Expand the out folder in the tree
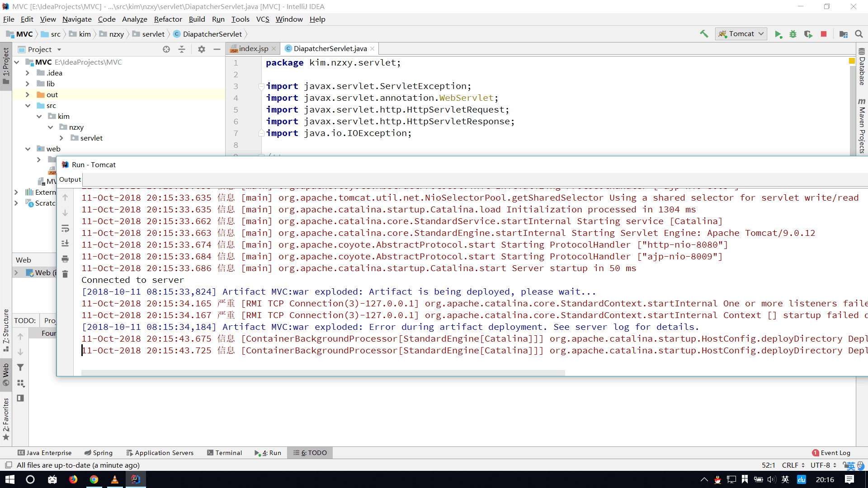Viewport: 868px width, 488px height. click(28, 95)
